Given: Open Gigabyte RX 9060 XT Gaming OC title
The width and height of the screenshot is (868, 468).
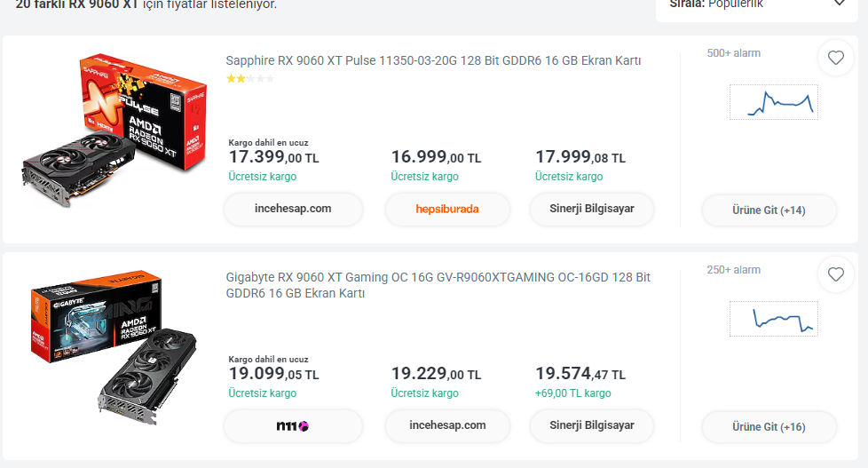Looking at the screenshot, I should click(438, 285).
